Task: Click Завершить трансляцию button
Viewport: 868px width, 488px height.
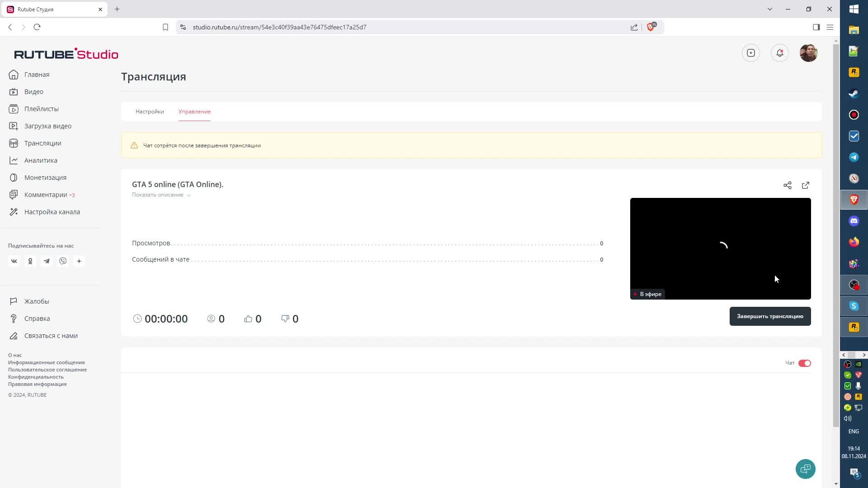Action: (769, 316)
